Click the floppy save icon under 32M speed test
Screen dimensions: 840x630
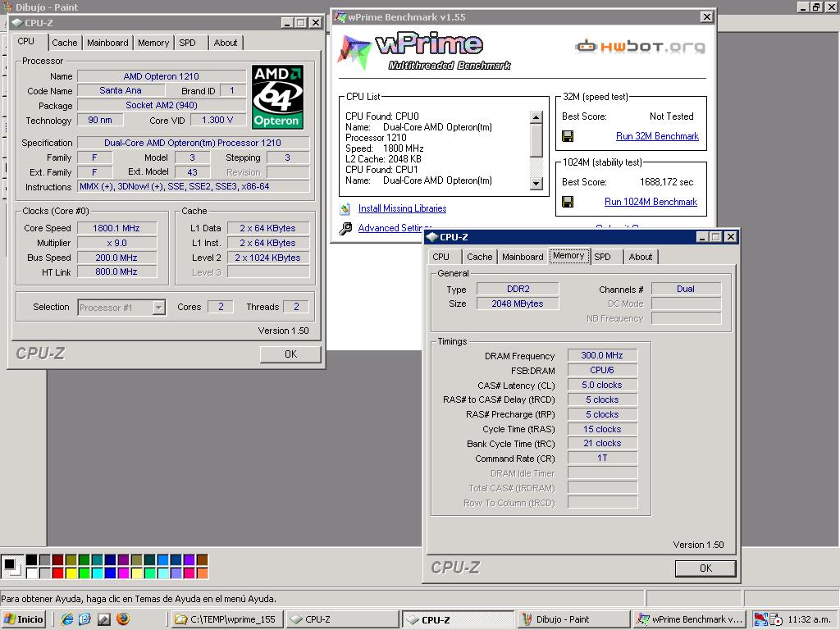coord(568,136)
